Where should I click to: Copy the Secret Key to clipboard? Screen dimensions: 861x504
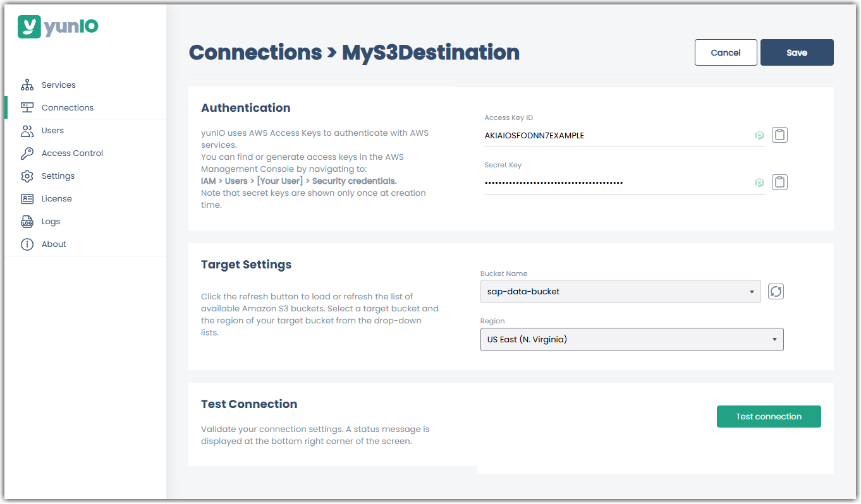pyautogui.click(x=779, y=182)
